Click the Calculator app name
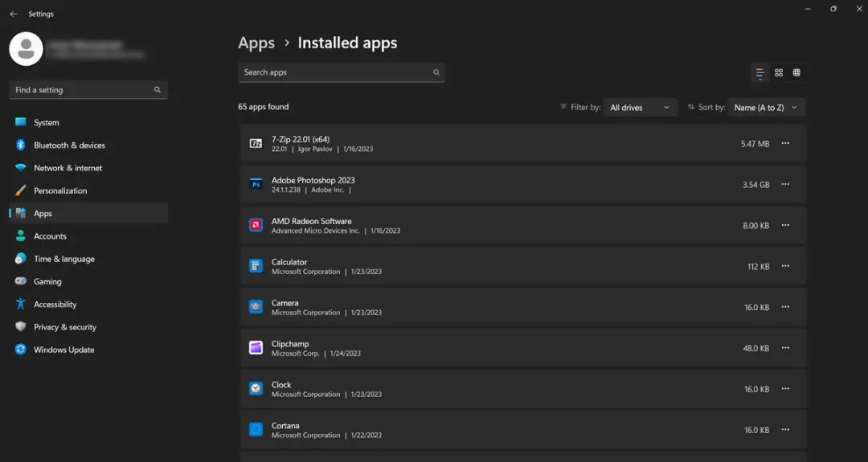The image size is (868, 462). point(289,262)
